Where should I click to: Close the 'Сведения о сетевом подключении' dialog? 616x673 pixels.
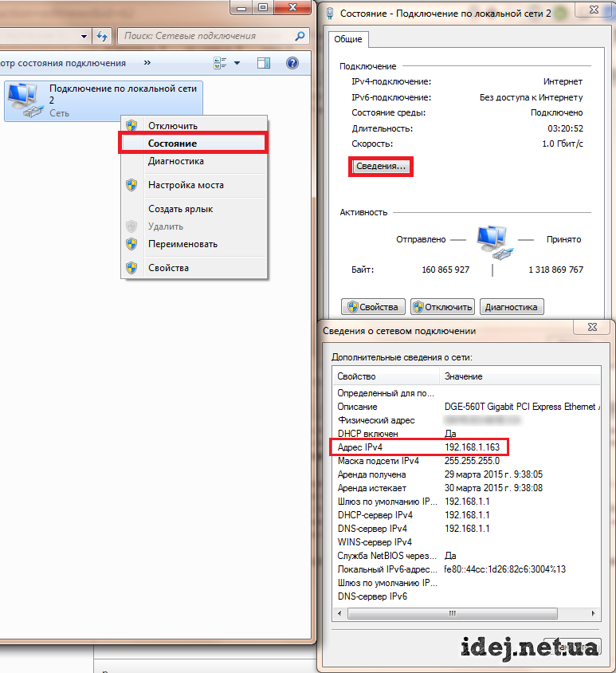tap(592, 327)
